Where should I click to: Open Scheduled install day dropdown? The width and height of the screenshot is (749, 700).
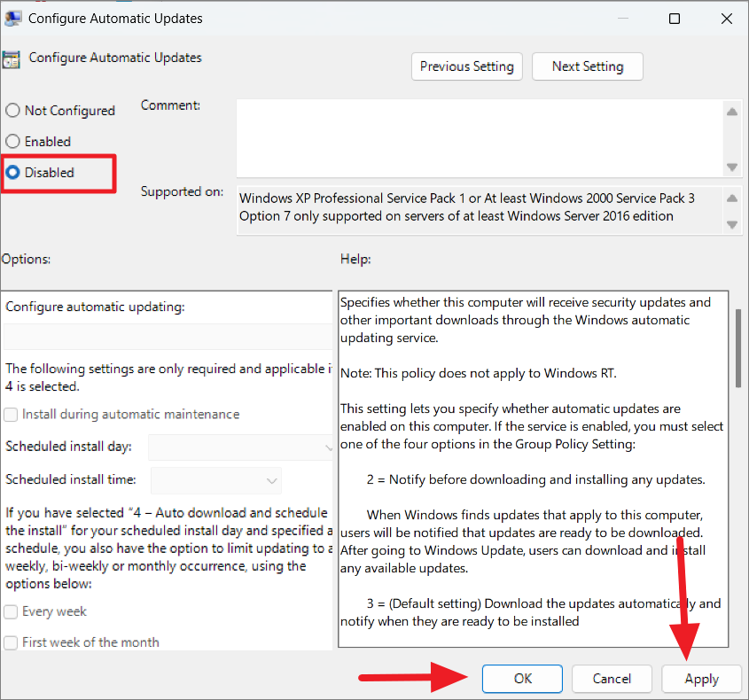[x=240, y=447]
